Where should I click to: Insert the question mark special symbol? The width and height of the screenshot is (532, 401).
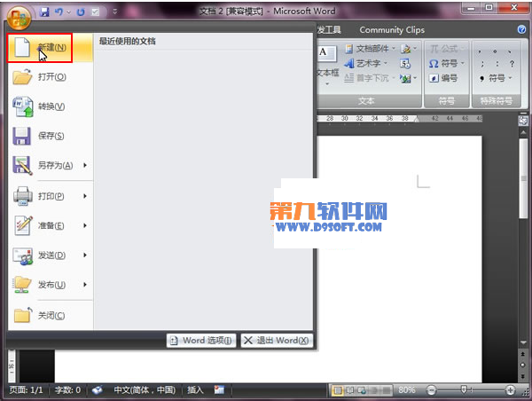[x=512, y=64]
